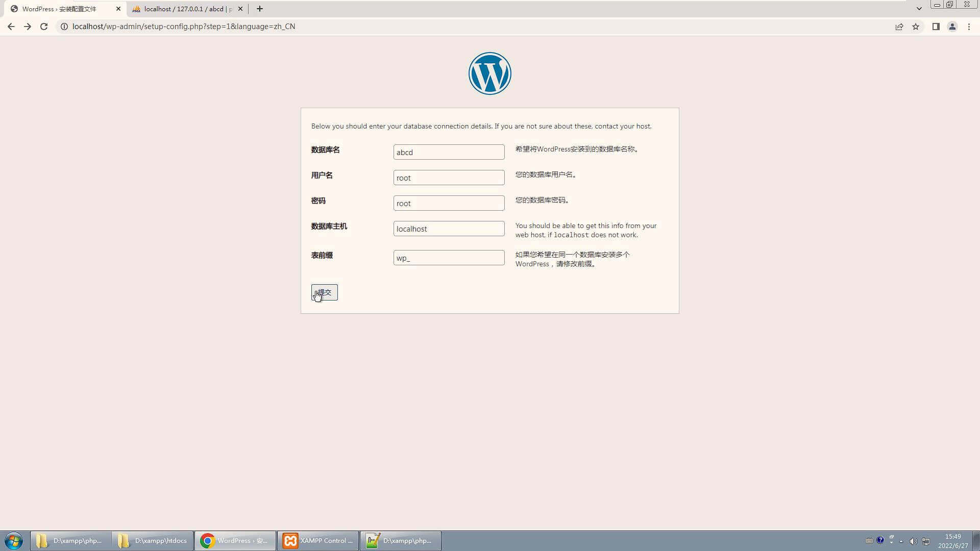Open the D:\xampp\htdocs folder in taskbar
The image size is (980, 551).
[153, 541]
